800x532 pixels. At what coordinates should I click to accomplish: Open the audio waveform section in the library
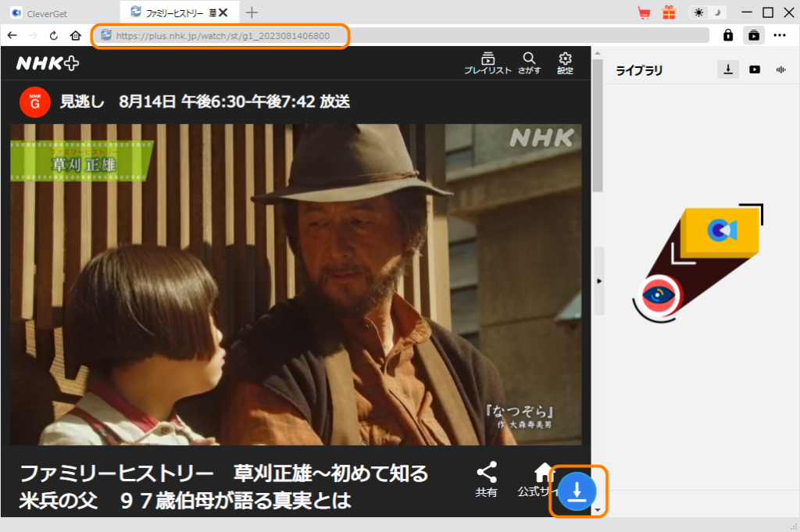[x=780, y=69]
